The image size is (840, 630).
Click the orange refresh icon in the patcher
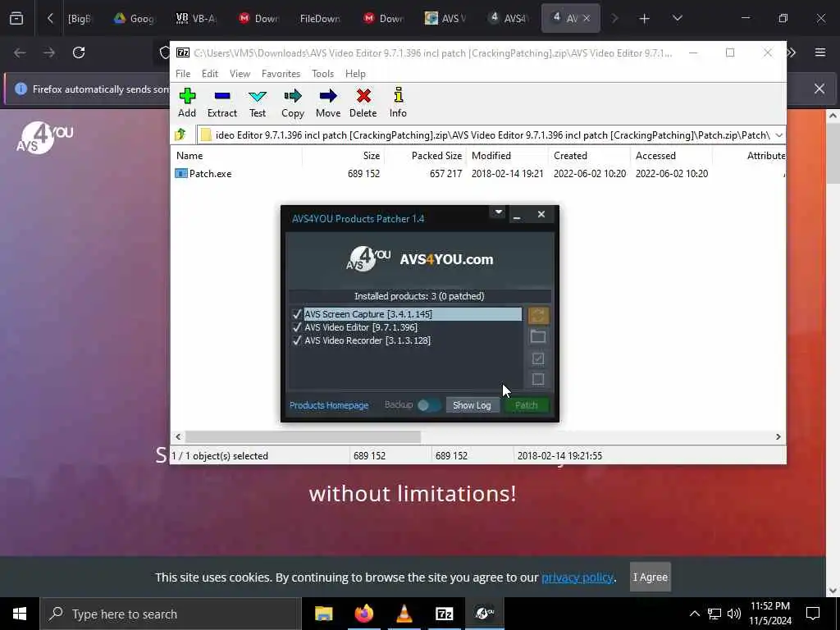[538, 316]
